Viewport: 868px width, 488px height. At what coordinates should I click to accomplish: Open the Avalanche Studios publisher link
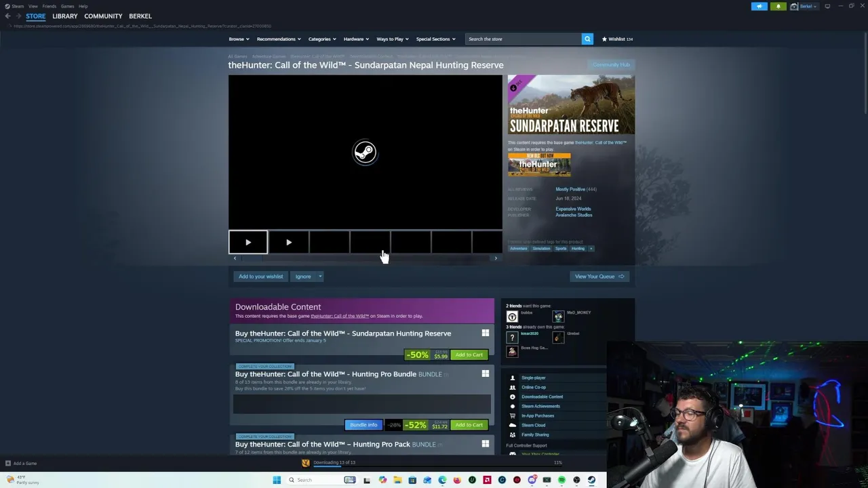[574, 215]
